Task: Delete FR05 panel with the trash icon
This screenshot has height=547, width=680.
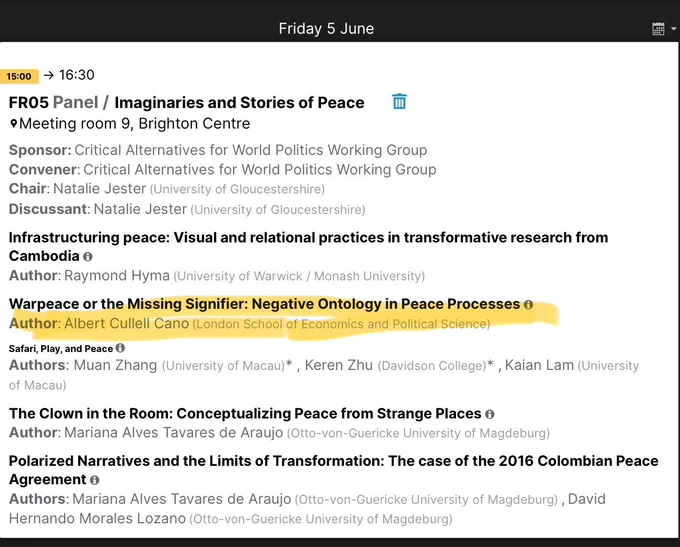Action: [399, 102]
